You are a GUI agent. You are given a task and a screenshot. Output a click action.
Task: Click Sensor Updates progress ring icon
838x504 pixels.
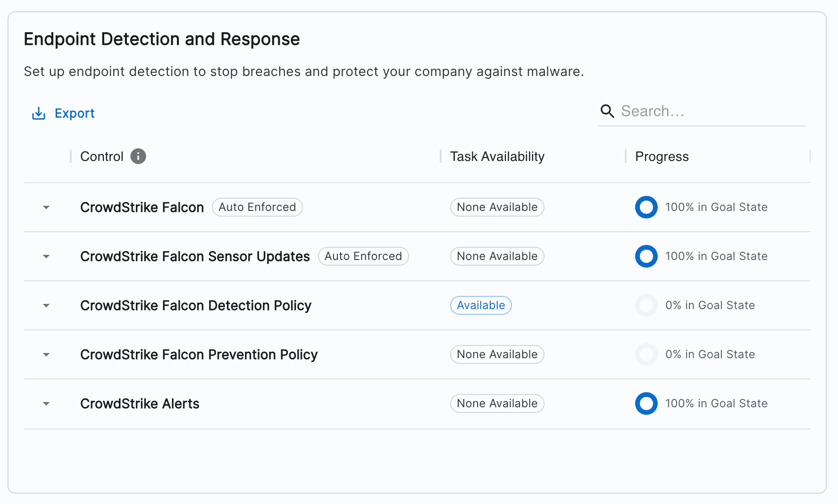point(646,256)
